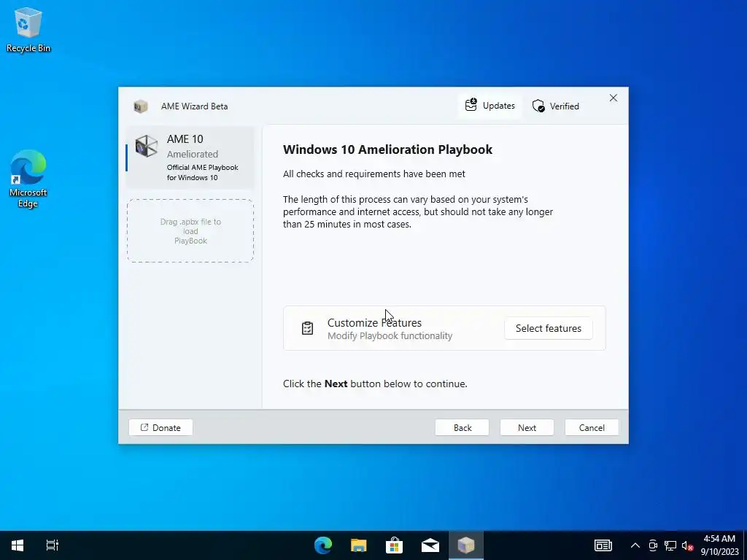Click Next to continue the wizard
This screenshot has height=560, width=747.
527,427
